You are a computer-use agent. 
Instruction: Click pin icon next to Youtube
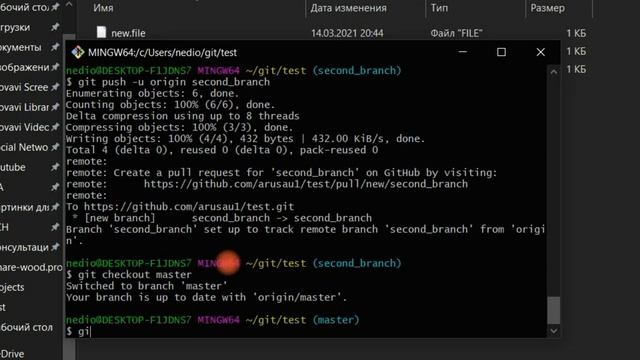(55, 167)
